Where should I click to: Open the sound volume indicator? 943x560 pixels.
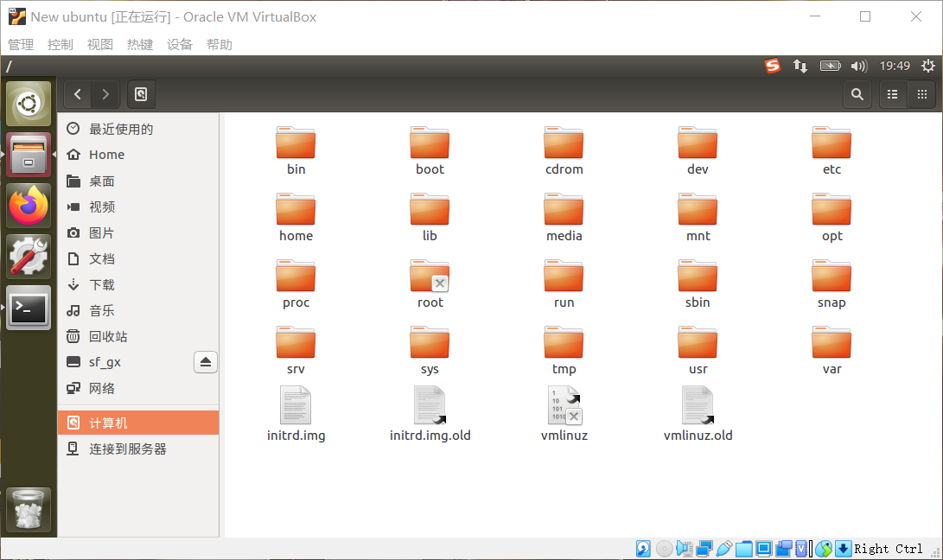click(859, 66)
